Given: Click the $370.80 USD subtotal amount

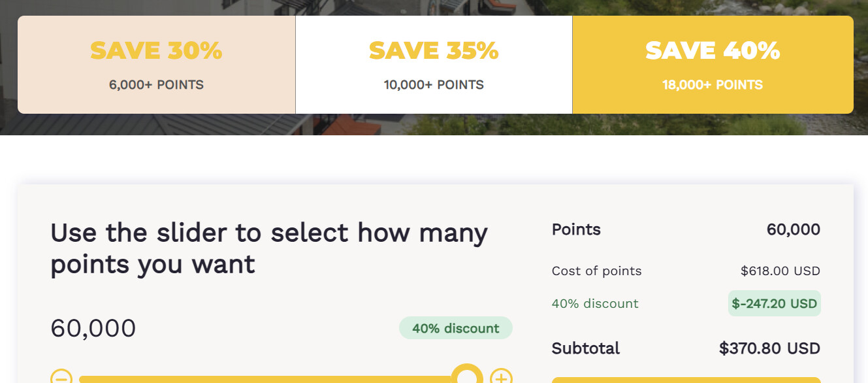Looking at the screenshot, I should click(x=769, y=348).
